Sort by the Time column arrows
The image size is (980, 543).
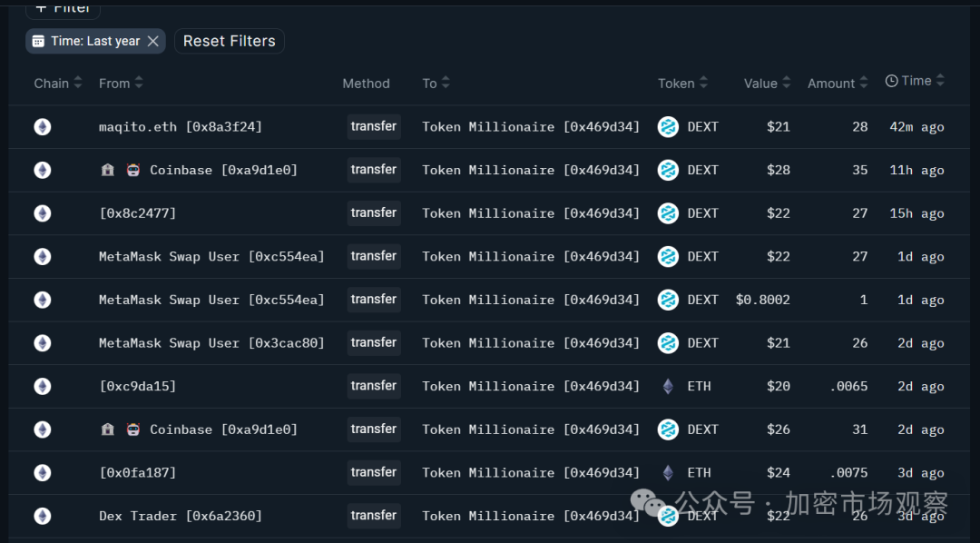(940, 80)
